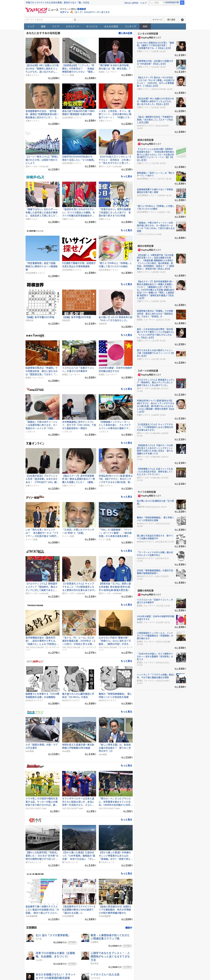Open the settings gear icon

click(x=182, y=20)
